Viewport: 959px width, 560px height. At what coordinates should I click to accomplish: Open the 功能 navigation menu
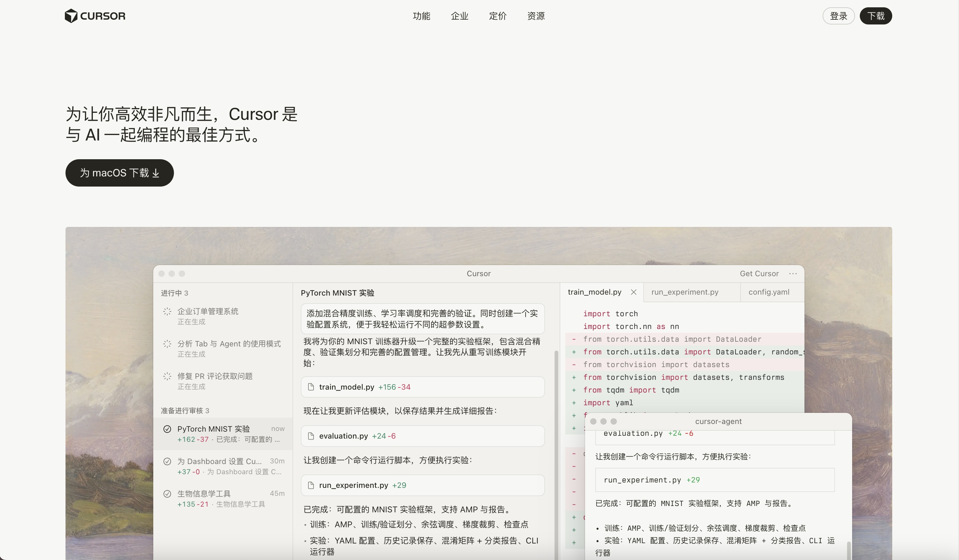pyautogui.click(x=421, y=16)
